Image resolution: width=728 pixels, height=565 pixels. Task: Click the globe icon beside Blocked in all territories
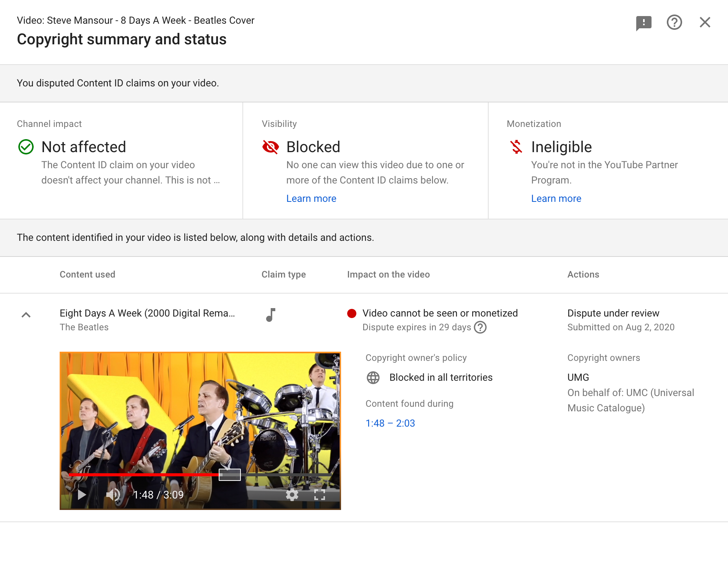click(x=373, y=378)
